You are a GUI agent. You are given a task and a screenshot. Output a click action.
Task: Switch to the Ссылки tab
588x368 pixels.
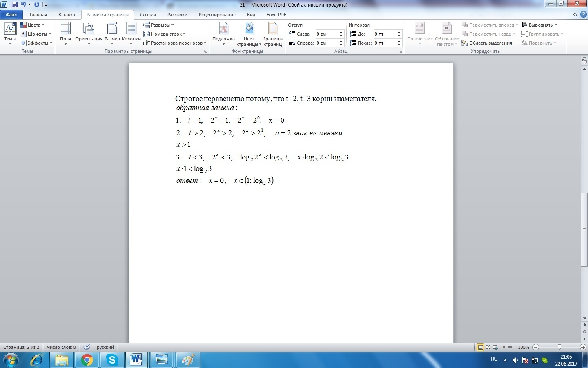[148, 15]
